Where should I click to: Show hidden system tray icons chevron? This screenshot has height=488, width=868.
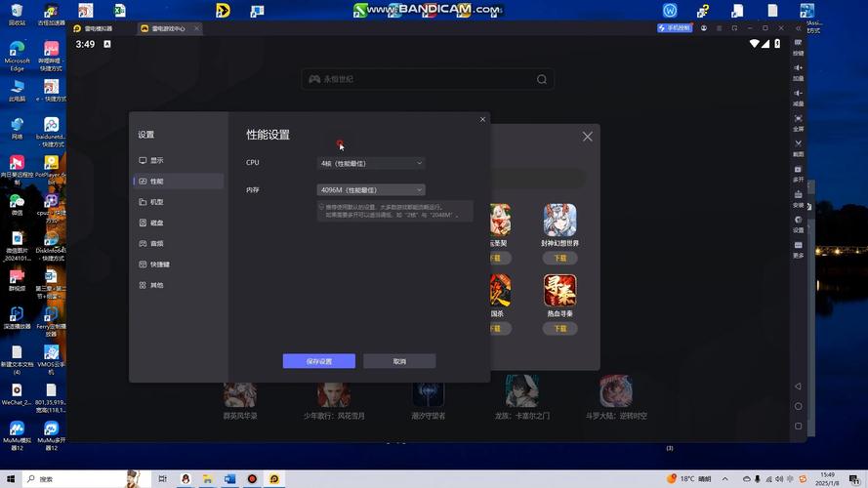pyautogui.click(x=725, y=479)
